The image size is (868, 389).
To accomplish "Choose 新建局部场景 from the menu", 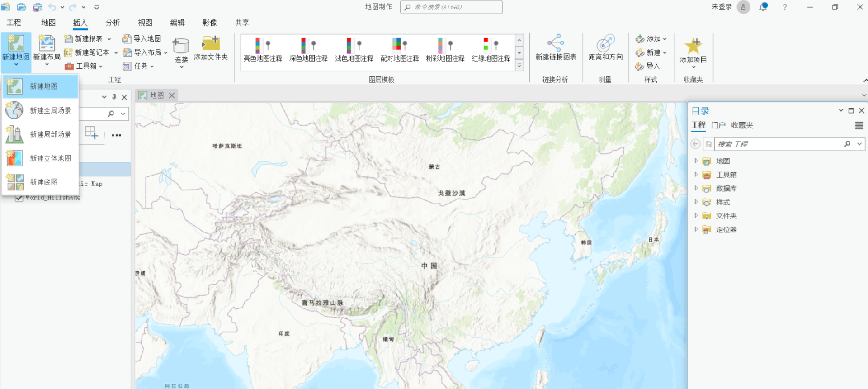I will (41, 134).
